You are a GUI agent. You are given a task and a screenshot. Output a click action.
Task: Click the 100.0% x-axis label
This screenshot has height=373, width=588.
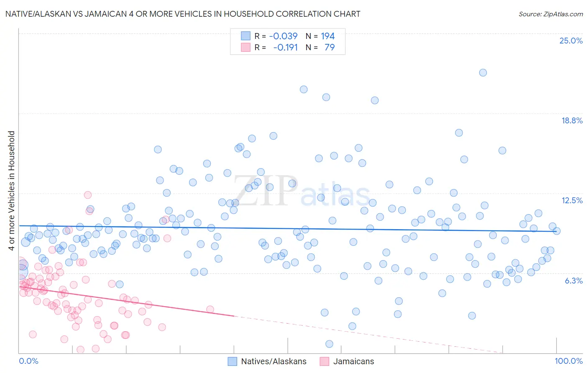pos(569,361)
